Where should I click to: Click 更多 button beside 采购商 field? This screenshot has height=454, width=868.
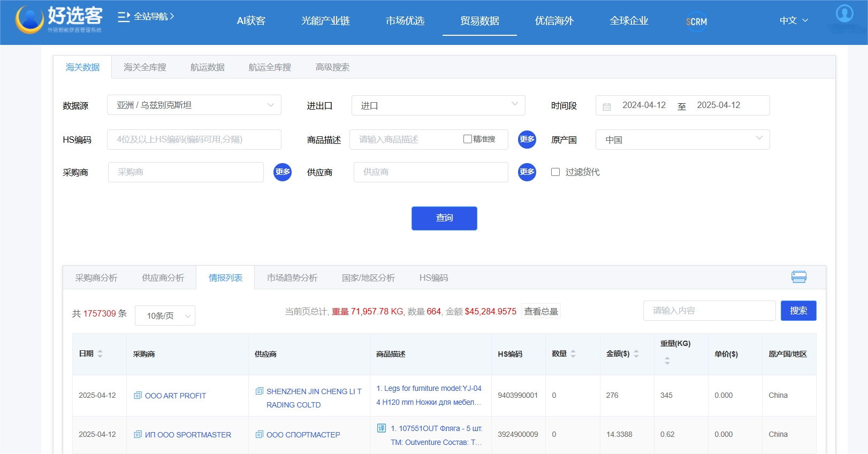[x=283, y=172]
